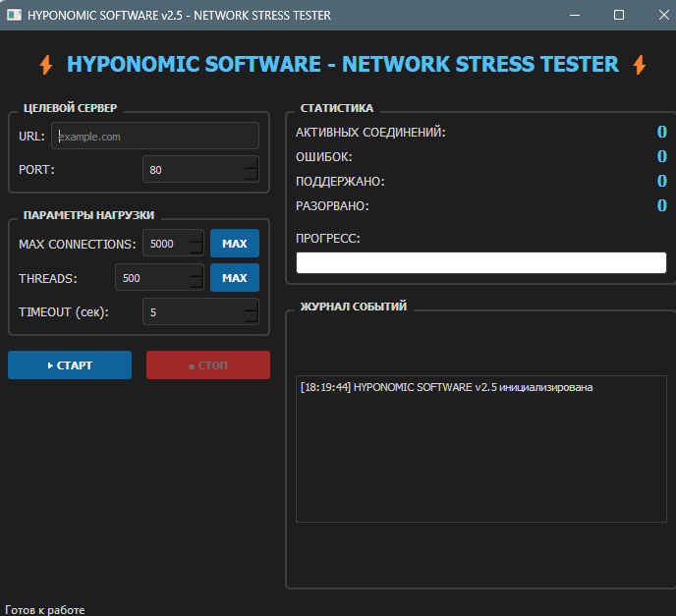Increase TIMEOUT seconds with the up arrow

coord(252,306)
